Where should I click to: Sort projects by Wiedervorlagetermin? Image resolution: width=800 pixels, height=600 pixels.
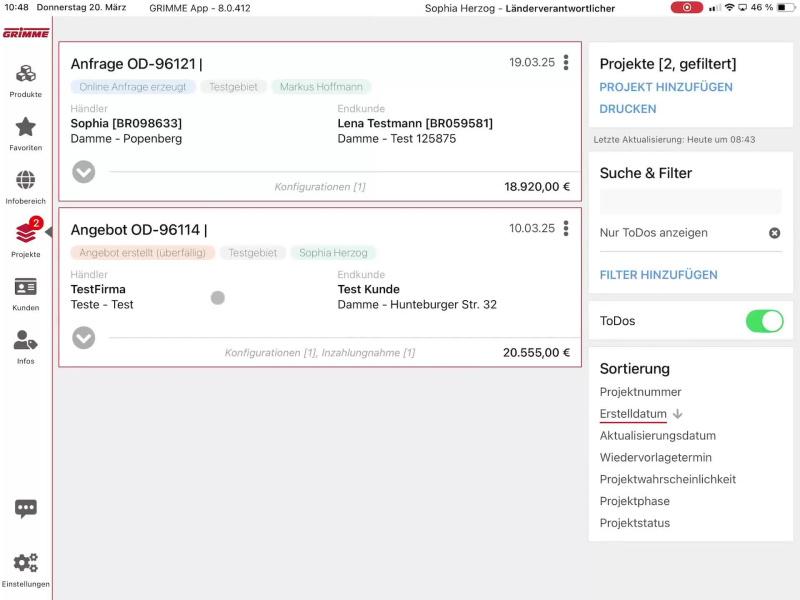tap(656, 458)
